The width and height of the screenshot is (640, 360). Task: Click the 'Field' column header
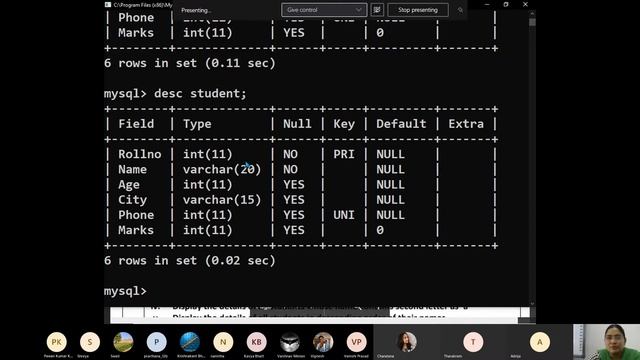click(x=136, y=124)
